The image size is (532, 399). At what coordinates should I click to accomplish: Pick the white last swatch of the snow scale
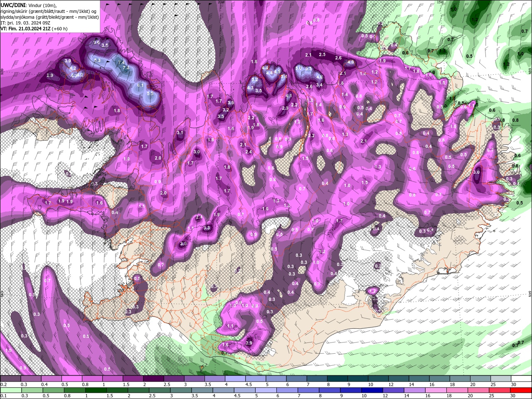pyautogui.click(x=521, y=379)
